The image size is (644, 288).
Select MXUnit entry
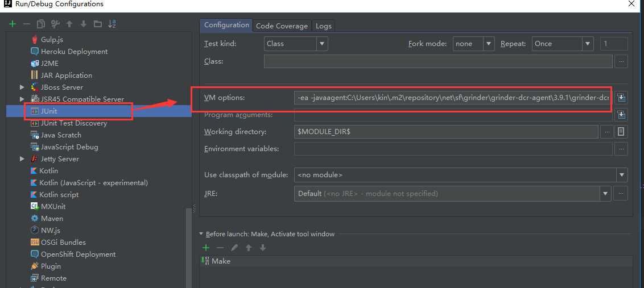click(x=53, y=206)
